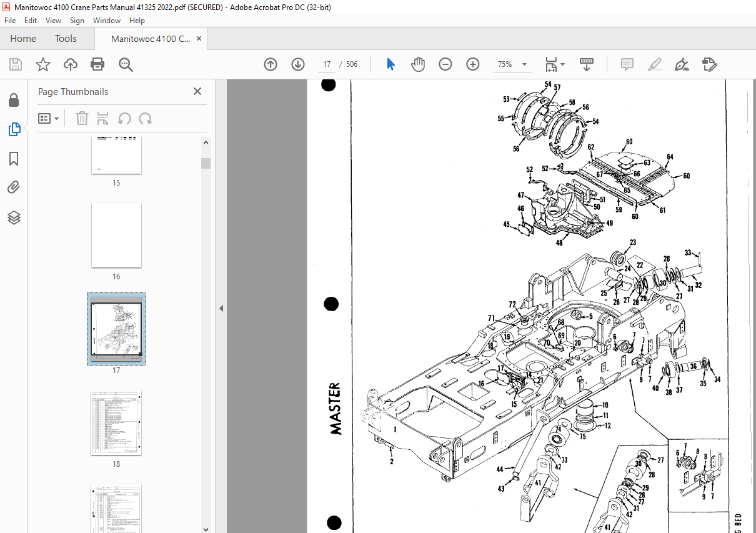
Task: Click the scrolling read mode icon
Action: pyautogui.click(x=587, y=64)
